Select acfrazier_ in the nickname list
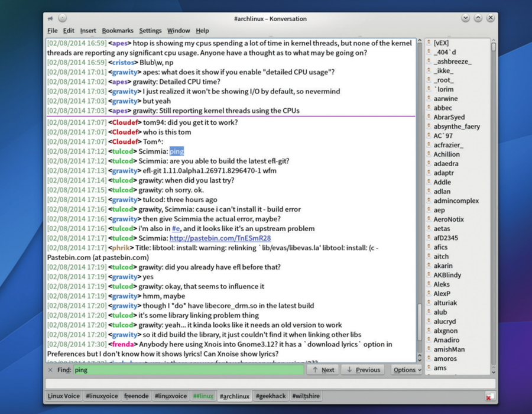This screenshot has height=414, width=532. [x=448, y=145]
